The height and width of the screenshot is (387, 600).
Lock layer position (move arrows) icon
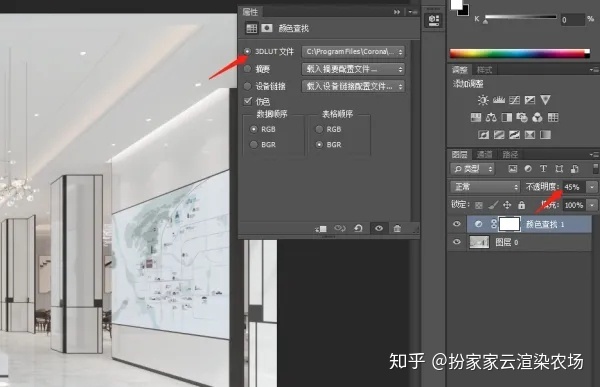click(507, 205)
